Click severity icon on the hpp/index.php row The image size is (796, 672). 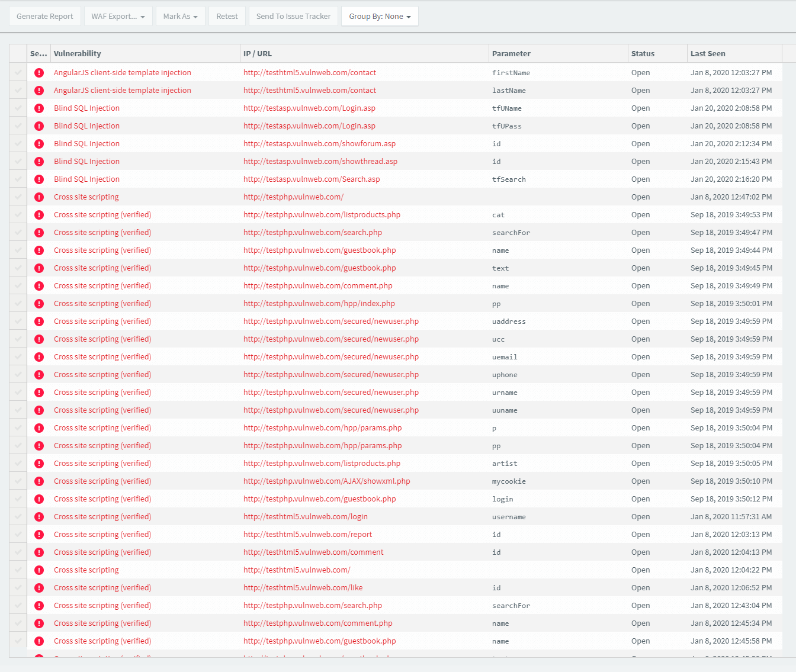pos(39,303)
